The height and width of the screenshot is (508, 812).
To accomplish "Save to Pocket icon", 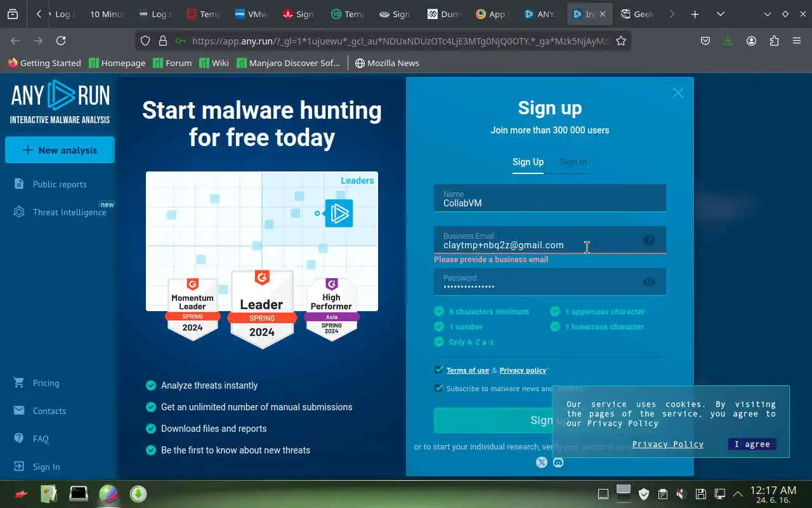I will [x=705, y=41].
